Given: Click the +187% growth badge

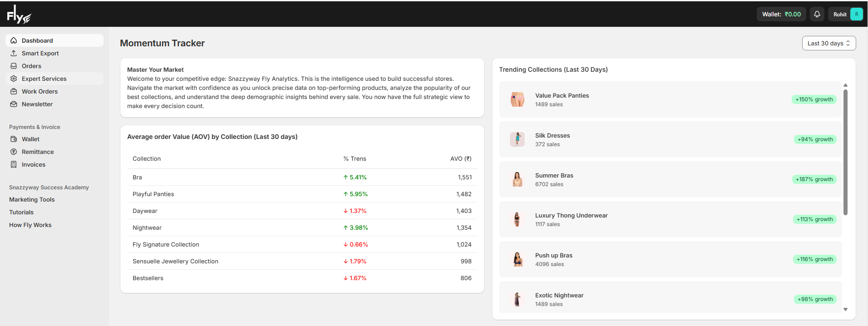Looking at the screenshot, I should pyautogui.click(x=814, y=179).
